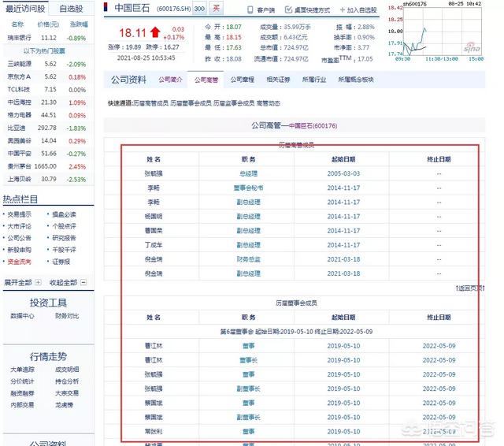The width and height of the screenshot is (504, 446).
Task: Click the 返回页顶 link
Action: 470,288
